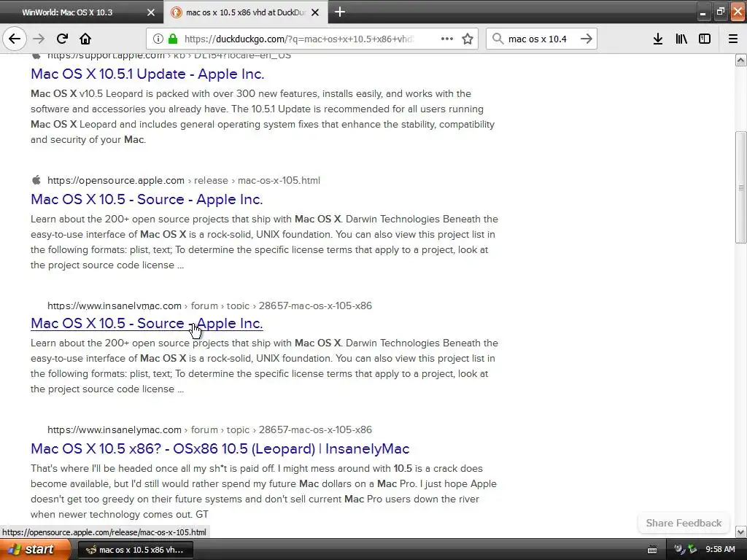This screenshot has width=747, height=560.
Task: Close the DuckDuckGo search results tab
Action: pyautogui.click(x=315, y=12)
